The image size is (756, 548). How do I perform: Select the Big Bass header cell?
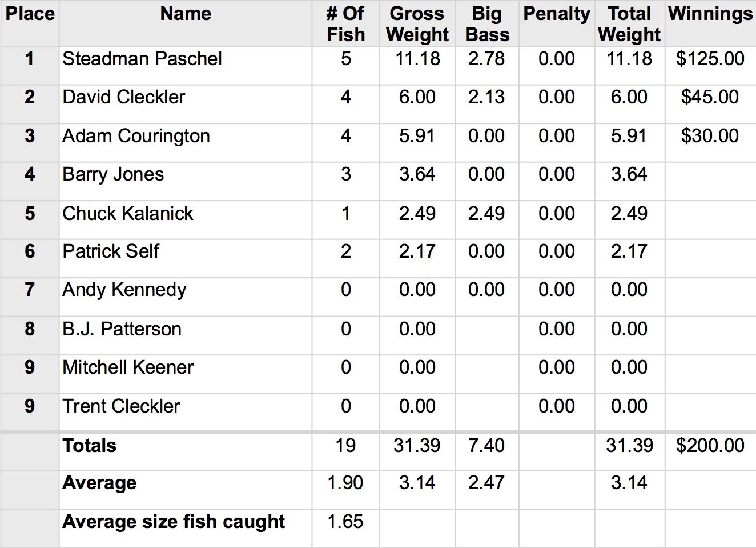tap(487, 24)
